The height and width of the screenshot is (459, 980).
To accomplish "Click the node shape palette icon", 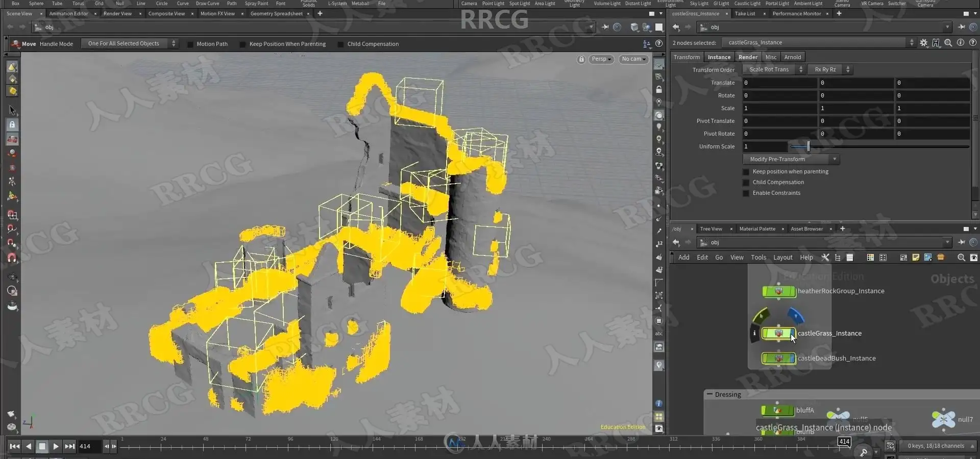I will pyautogui.click(x=883, y=258).
